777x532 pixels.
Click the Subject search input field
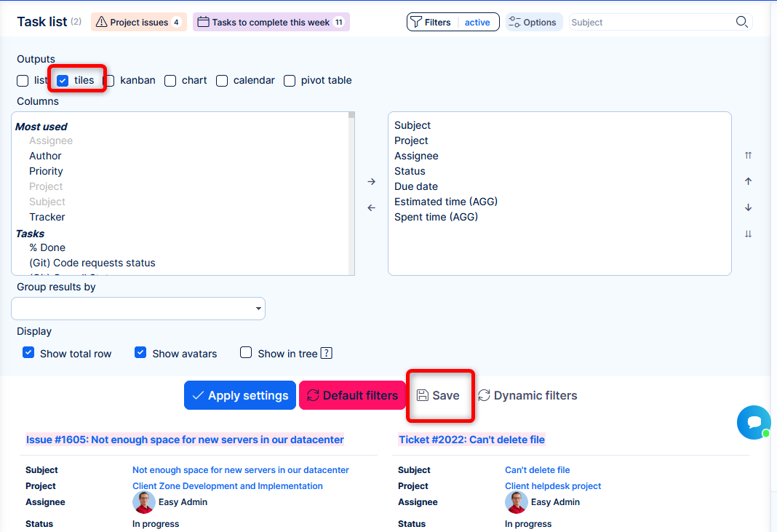650,22
